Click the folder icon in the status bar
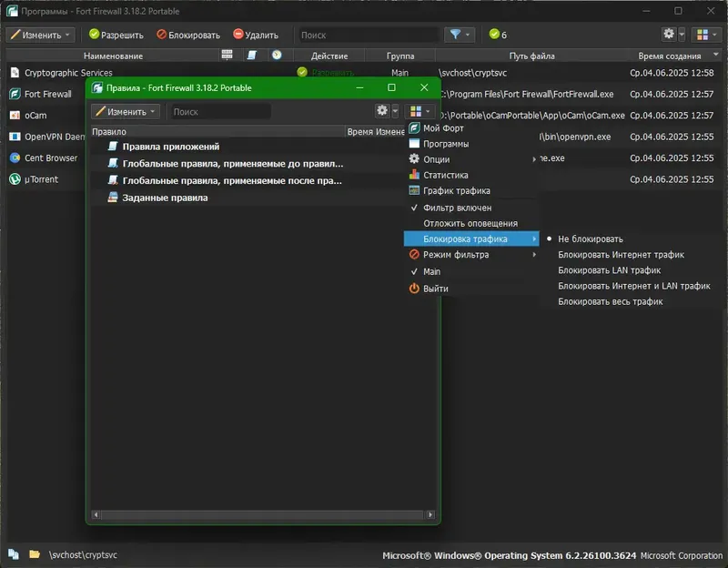 point(34,554)
